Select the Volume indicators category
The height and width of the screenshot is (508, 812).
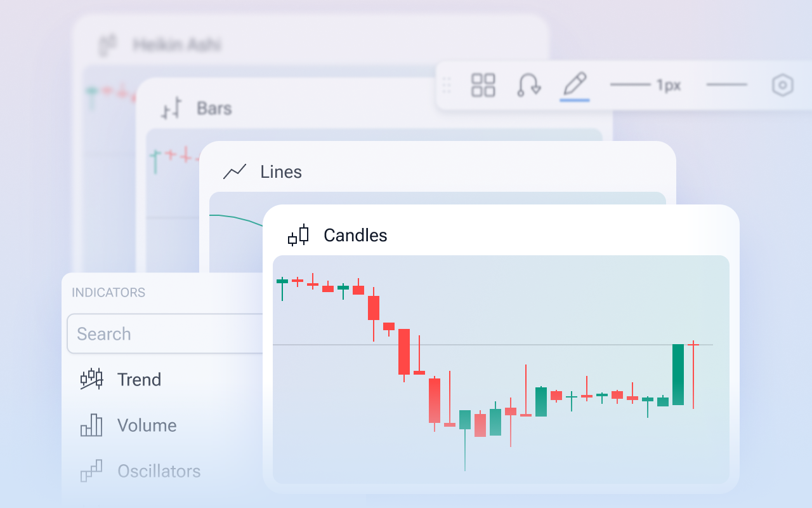[147, 425]
